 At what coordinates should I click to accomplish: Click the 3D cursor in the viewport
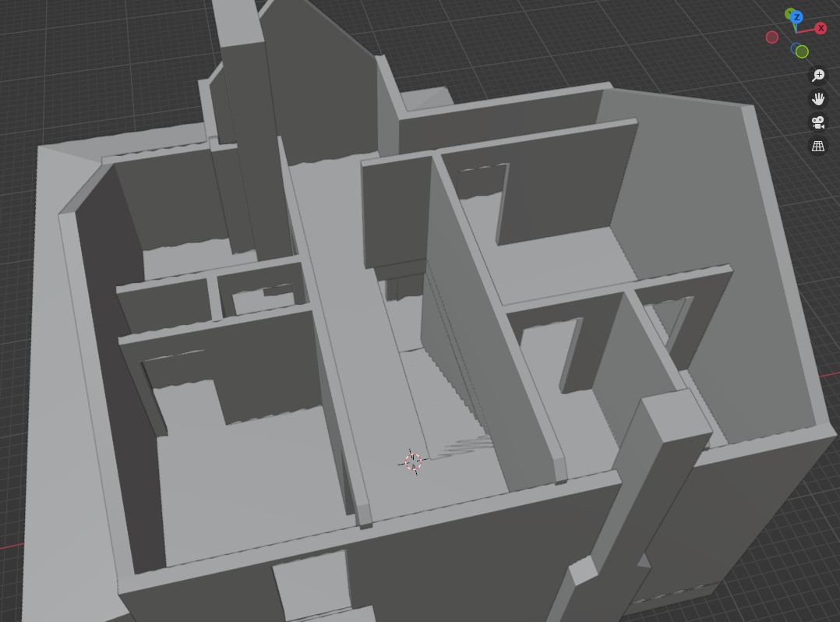(413, 461)
